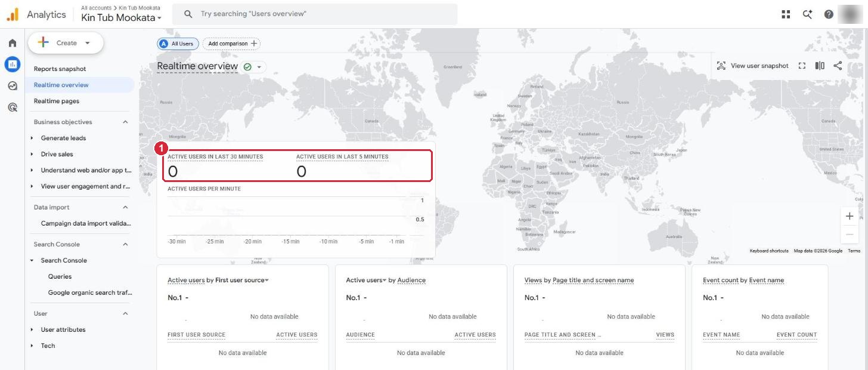Click Active users in last 5 minutes label
The image size is (868, 370).
click(342, 157)
